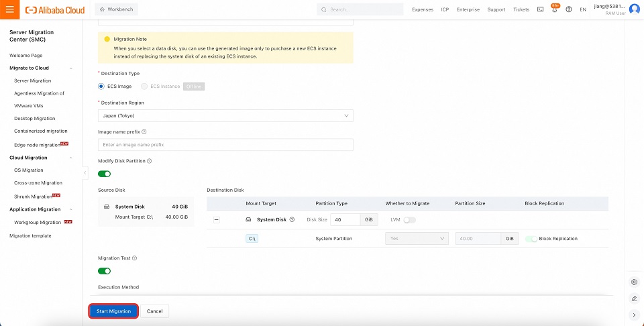
Task: Open the Cloud Shell terminal icon
Action: pyautogui.click(x=541, y=9)
